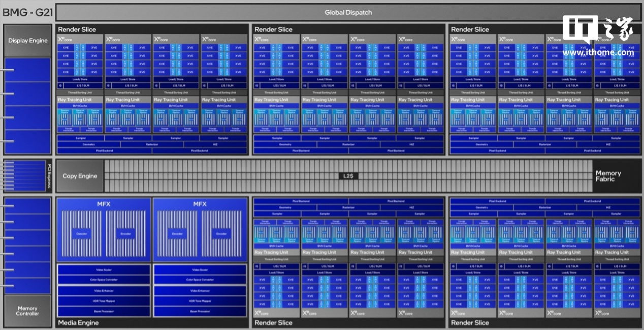Click the right Color Space Converter block
644x330 pixels.
200,280
